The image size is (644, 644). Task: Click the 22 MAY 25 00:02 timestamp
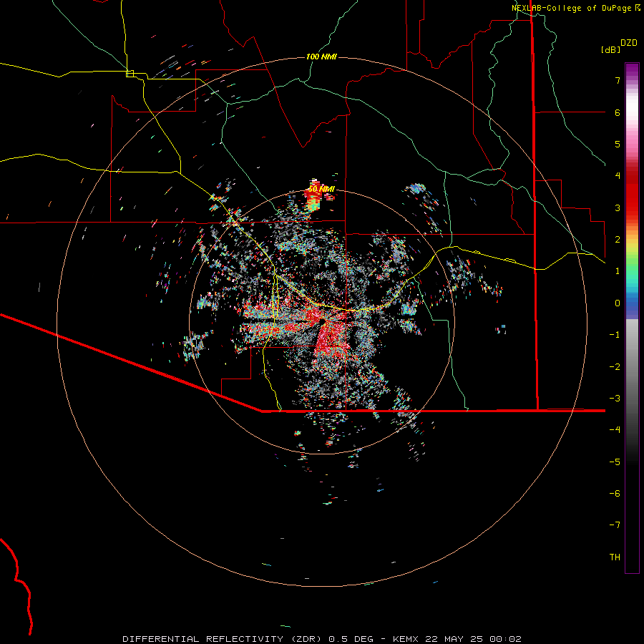tap(474, 639)
